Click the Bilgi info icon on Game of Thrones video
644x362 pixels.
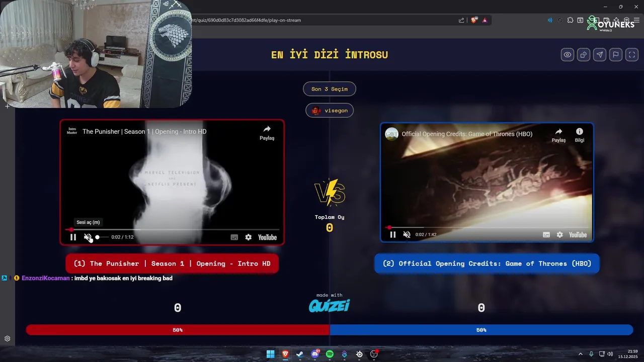coord(580,135)
